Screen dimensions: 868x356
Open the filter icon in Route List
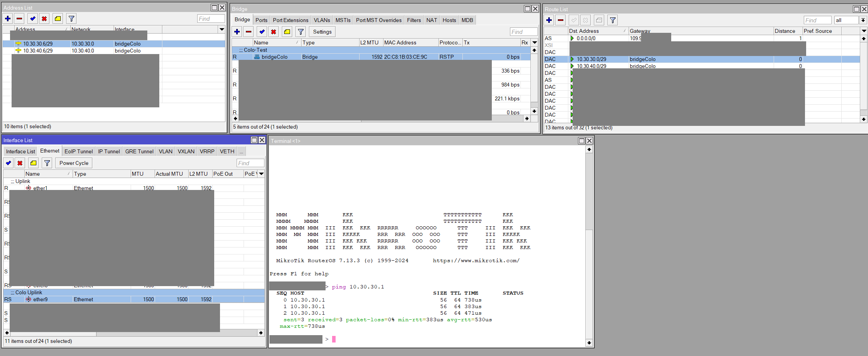tap(613, 20)
